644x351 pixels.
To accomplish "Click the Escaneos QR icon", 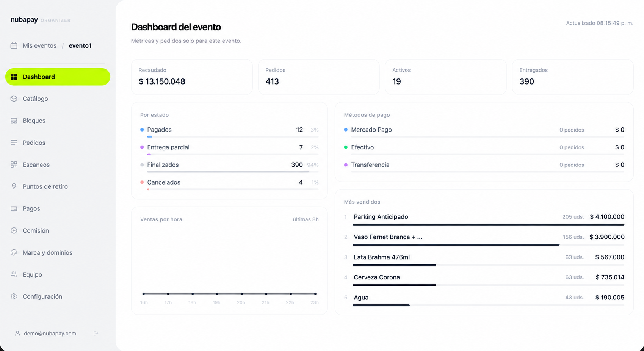I will [x=14, y=165].
